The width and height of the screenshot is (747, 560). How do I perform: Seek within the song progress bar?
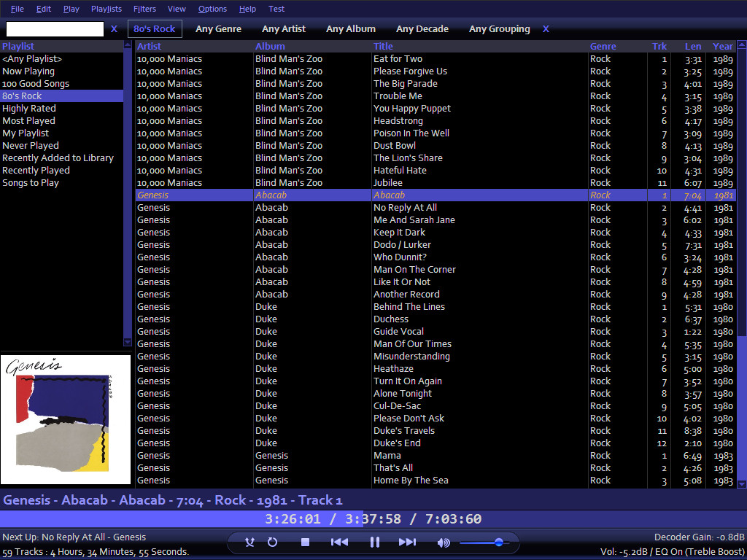click(x=373, y=518)
